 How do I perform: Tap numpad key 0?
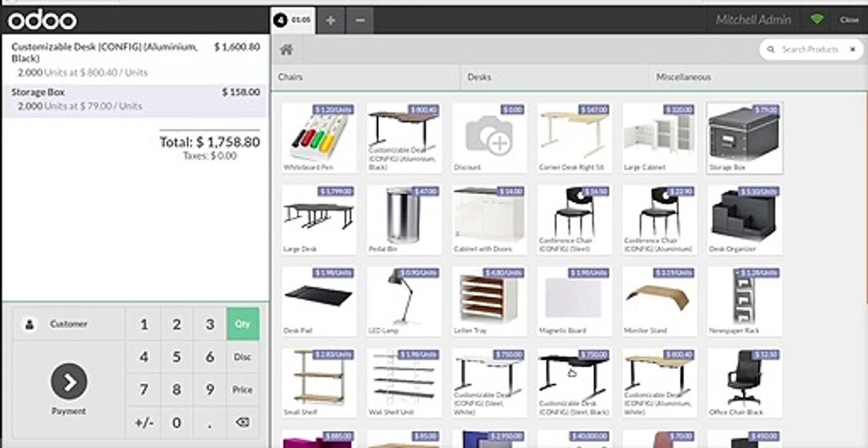[x=177, y=423]
